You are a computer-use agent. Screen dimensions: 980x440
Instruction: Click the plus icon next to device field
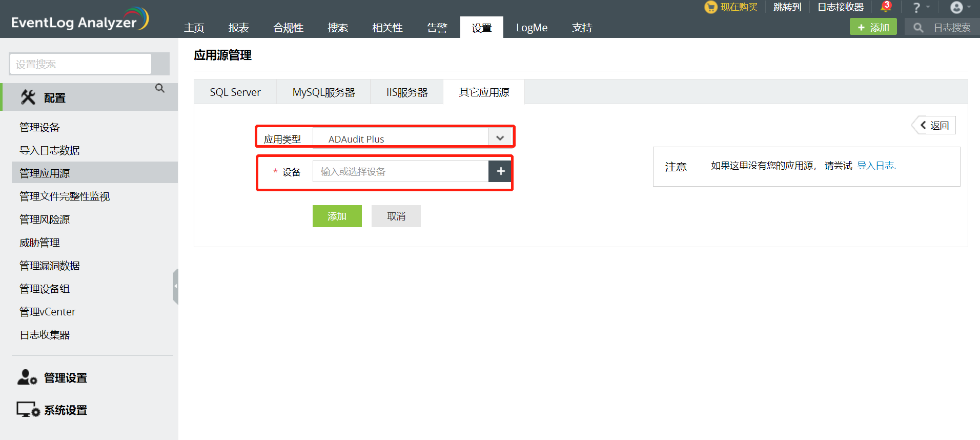coord(500,171)
